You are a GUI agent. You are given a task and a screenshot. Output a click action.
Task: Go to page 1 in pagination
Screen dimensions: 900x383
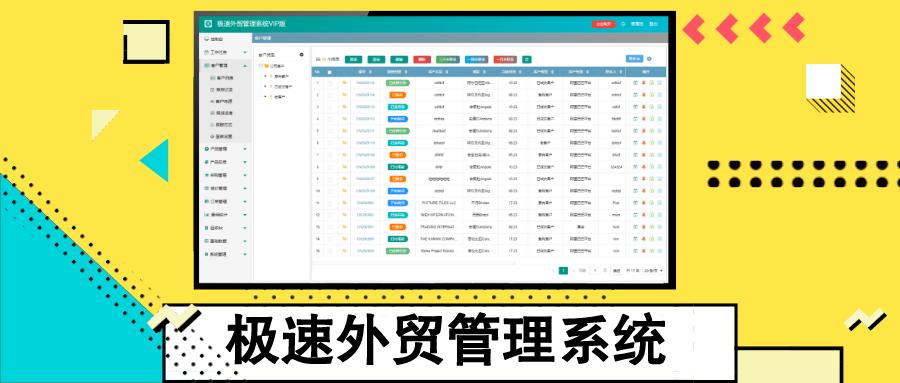pyautogui.click(x=563, y=270)
